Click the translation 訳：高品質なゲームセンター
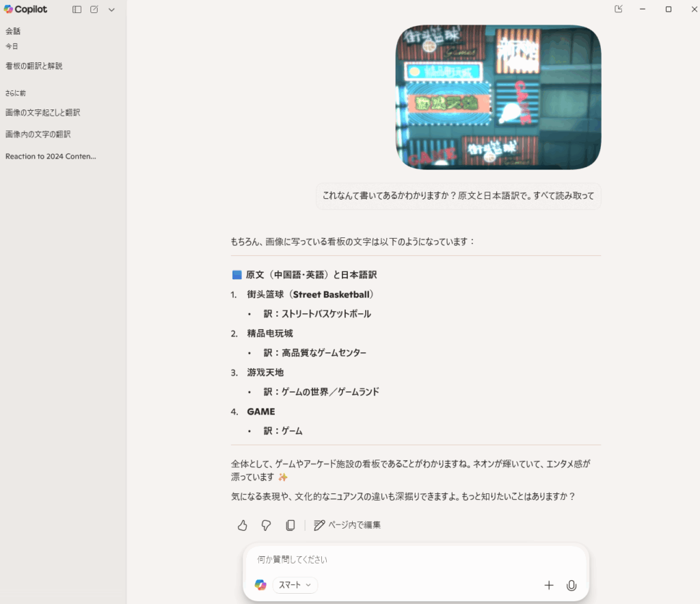The height and width of the screenshot is (604, 700). [x=314, y=353]
